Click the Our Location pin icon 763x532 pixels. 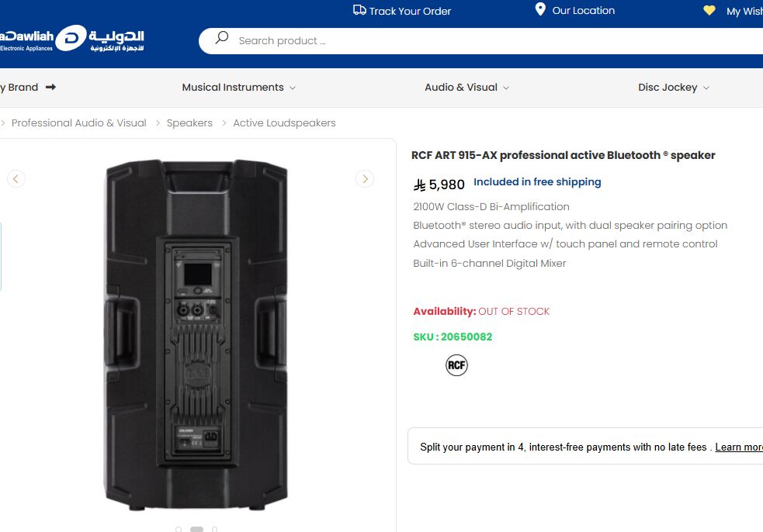[x=540, y=9]
